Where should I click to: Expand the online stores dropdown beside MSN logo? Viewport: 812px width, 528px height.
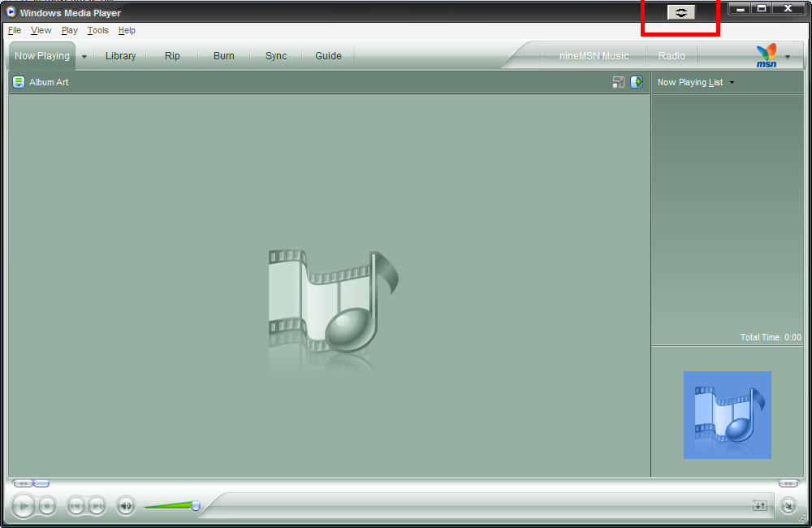coord(788,57)
